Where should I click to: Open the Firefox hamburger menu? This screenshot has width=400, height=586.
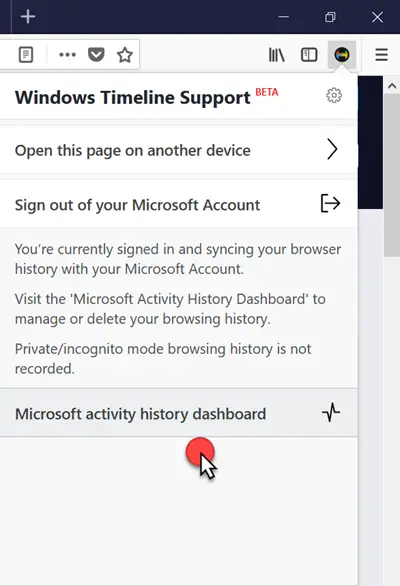click(x=381, y=55)
